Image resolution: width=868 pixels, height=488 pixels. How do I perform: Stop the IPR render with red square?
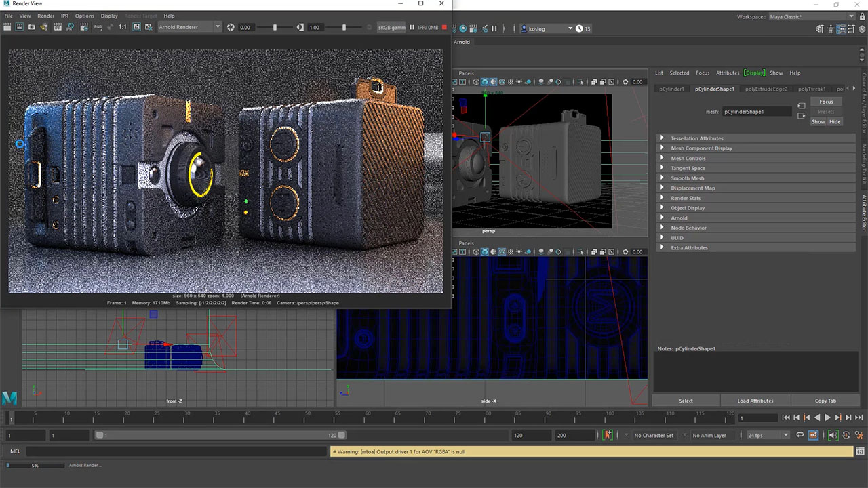(444, 27)
